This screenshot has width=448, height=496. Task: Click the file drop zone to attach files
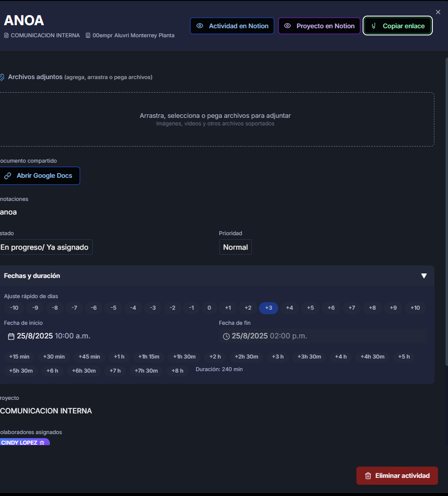(216, 119)
